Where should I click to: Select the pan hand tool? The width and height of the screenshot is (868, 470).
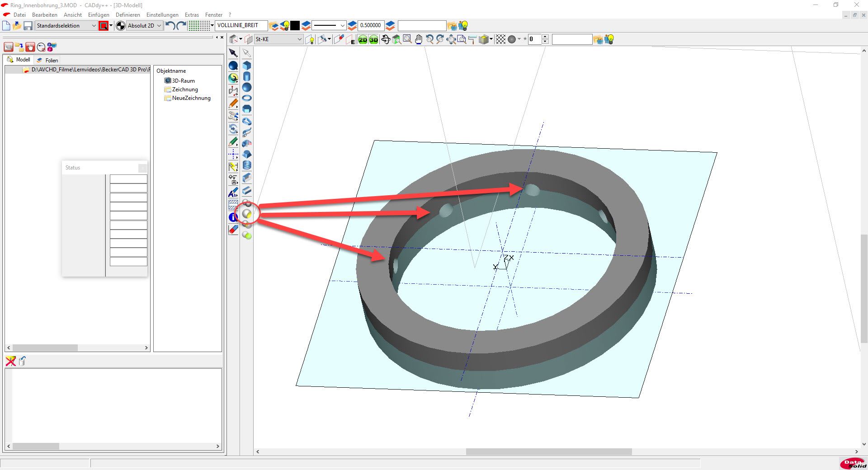419,40
